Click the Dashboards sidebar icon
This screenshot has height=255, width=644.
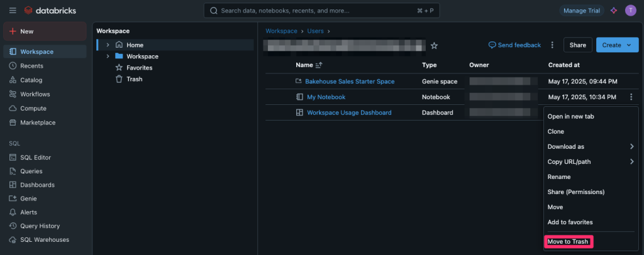(13, 185)
